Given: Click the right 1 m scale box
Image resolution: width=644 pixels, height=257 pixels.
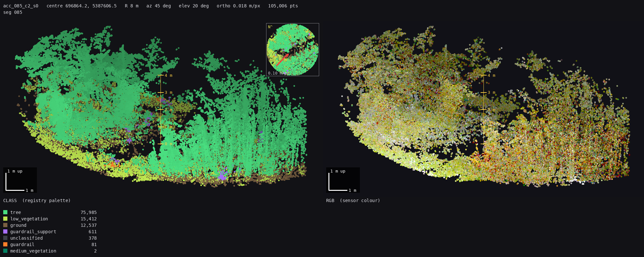Looking at the screenshot, I should (x=343, y=180).
